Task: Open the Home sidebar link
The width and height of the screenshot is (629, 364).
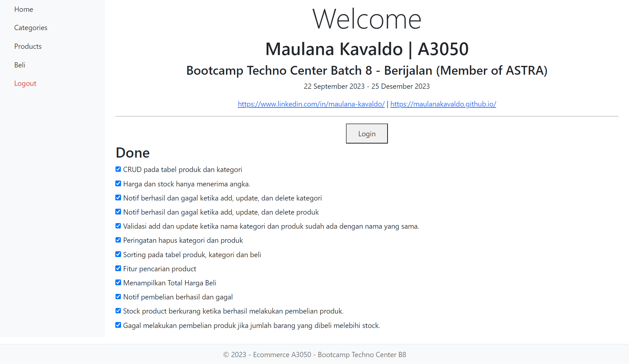Action: tap(24, 9)
